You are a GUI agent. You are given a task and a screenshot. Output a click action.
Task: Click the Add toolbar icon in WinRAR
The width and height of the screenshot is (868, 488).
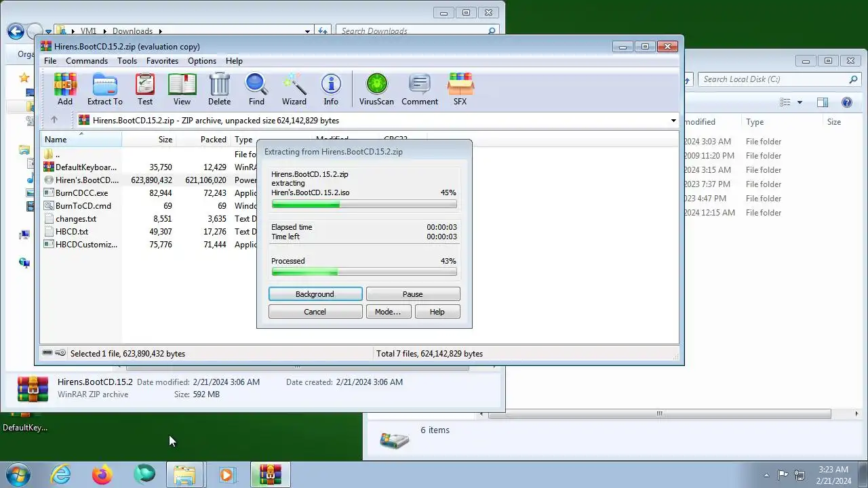pos(65,89)
